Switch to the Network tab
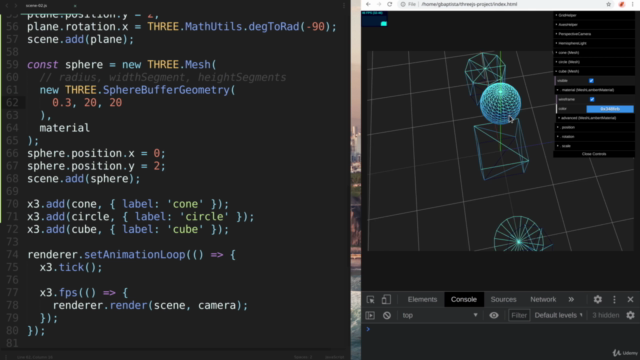This screenshot has width=640, height=360. click(543, 300)
